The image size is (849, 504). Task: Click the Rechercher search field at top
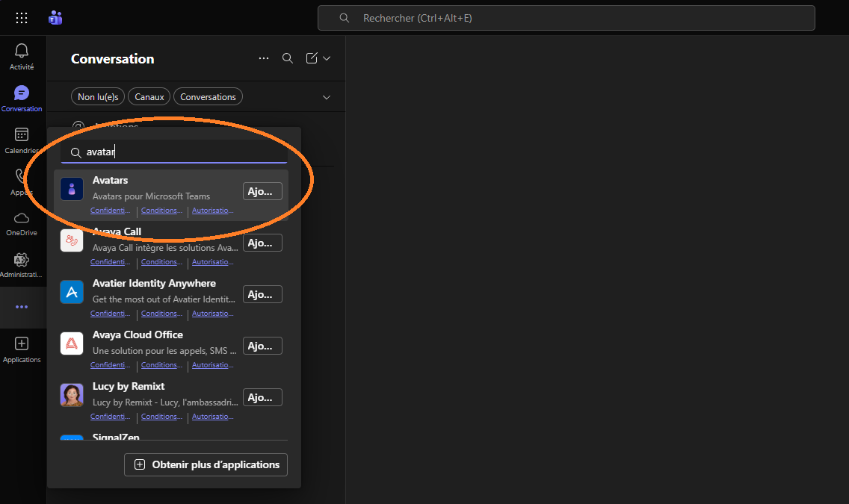(566, 18)
